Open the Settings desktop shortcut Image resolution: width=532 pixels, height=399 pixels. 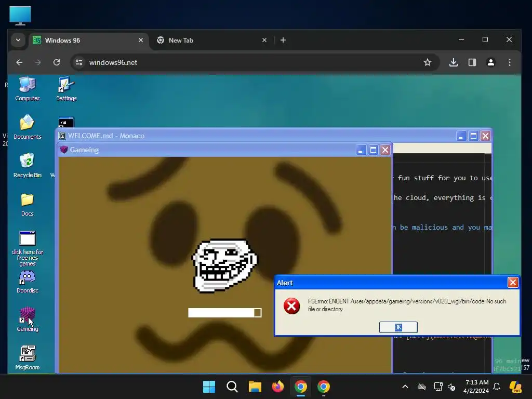tap(66, 89)
